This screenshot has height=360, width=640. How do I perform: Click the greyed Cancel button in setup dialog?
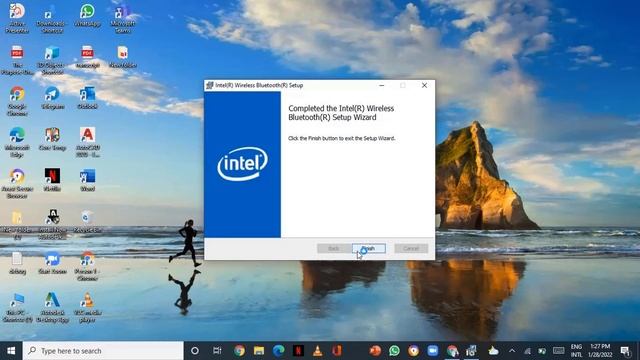click(x=411, y=248)
